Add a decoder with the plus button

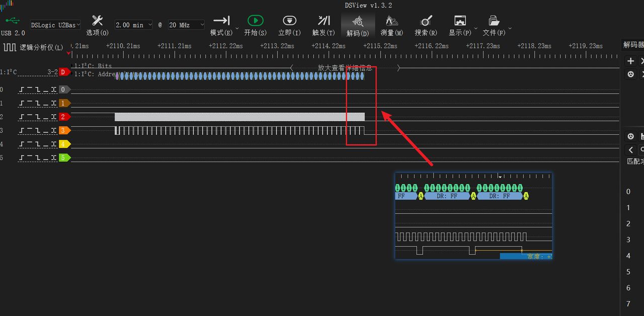[x=631, y=61]
